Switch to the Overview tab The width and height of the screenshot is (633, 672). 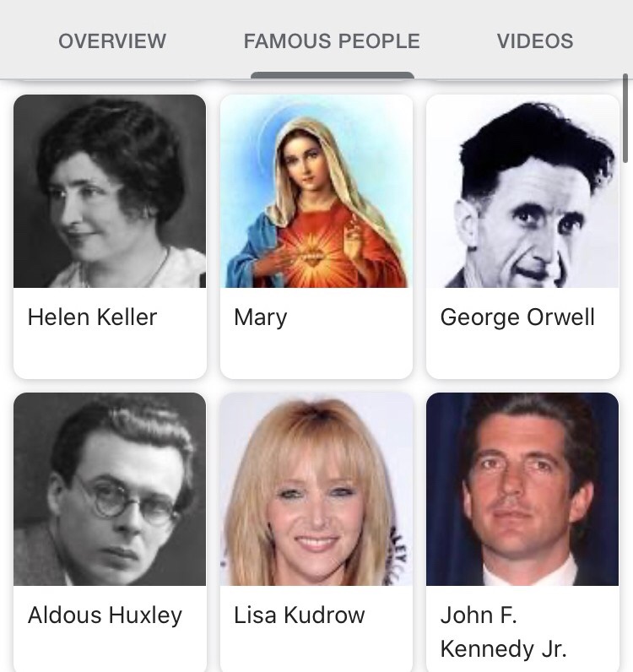pyautogui.click(x=112, y=41)
